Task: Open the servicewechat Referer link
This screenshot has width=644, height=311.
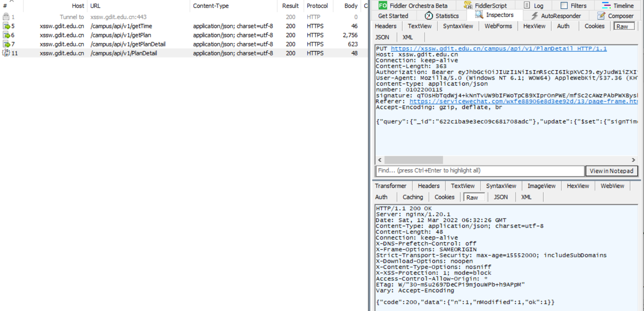Action: click(x=523, y=101)
